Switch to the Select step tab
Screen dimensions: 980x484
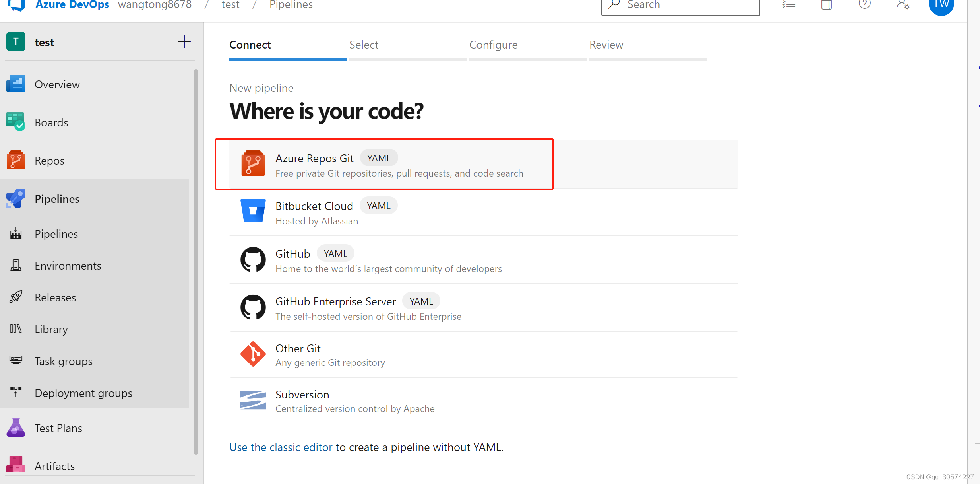tap(364, 45)
